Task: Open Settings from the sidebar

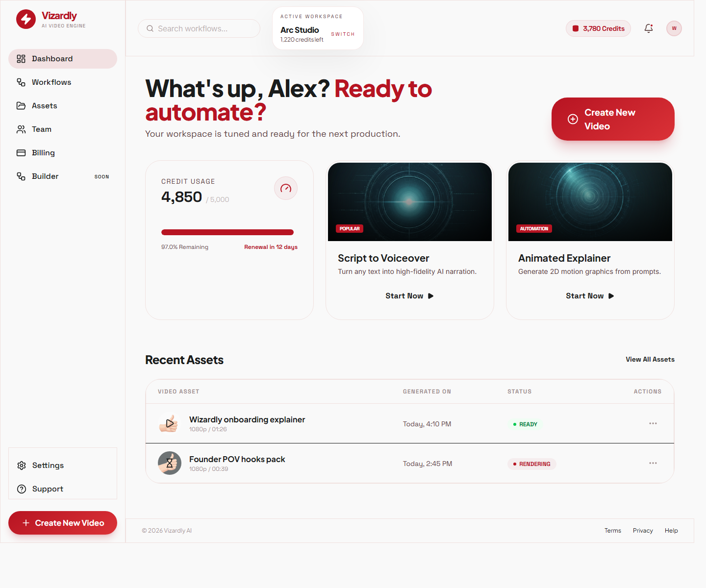Action: (x=48, y=465)
